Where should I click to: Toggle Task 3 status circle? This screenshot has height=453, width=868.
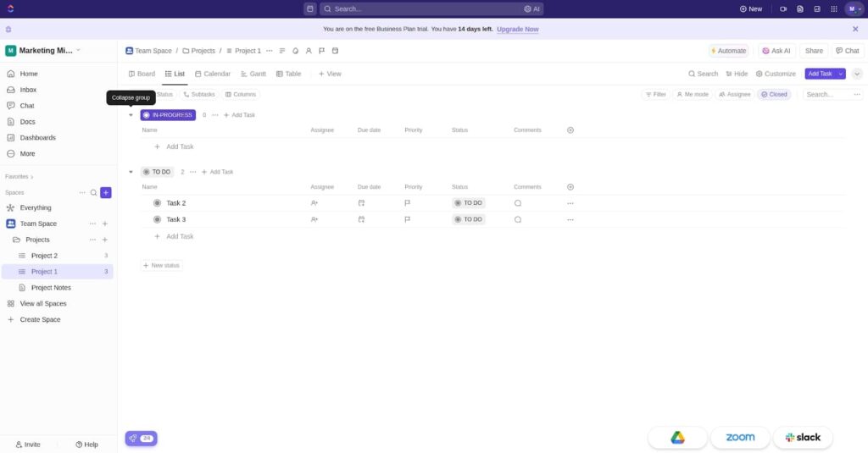[x=157, y=219]
